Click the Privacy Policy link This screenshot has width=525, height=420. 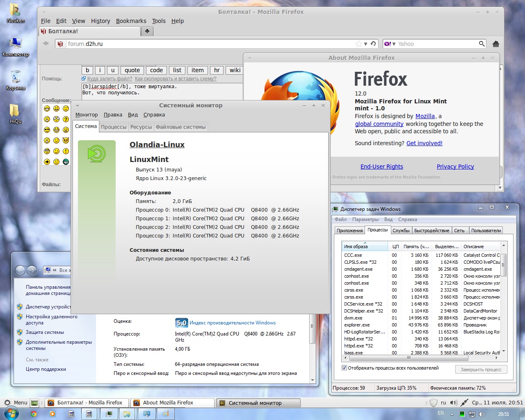coord(455,167)
